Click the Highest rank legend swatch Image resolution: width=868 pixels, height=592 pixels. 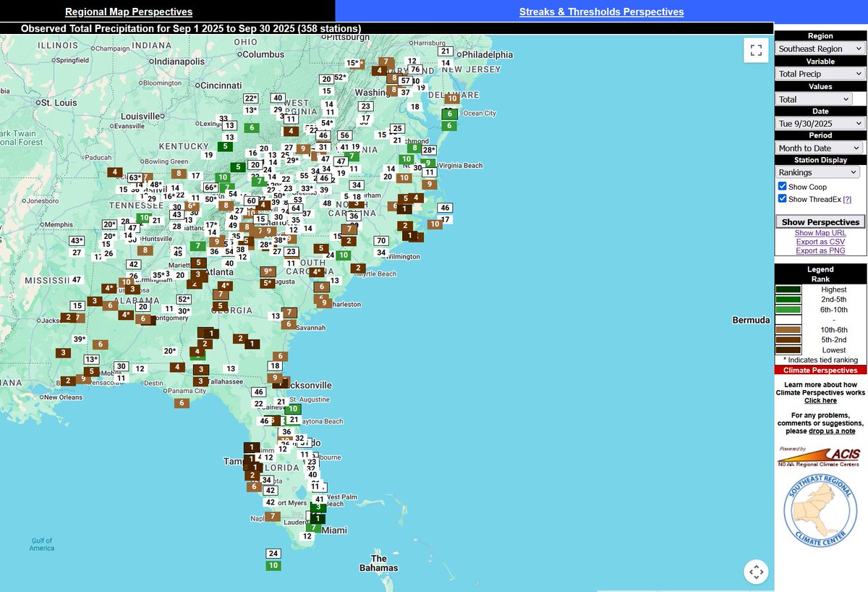787,289
